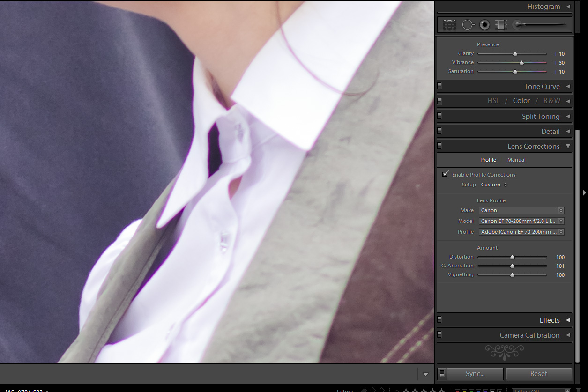The width and height of the screenshot is (588, 392).
Task: Click the Reset button
Action: (x=538, y=374)
